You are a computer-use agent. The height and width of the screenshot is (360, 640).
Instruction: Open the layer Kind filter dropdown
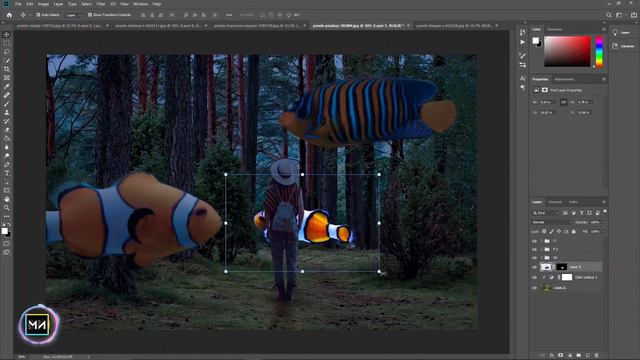tap(545, 213)
